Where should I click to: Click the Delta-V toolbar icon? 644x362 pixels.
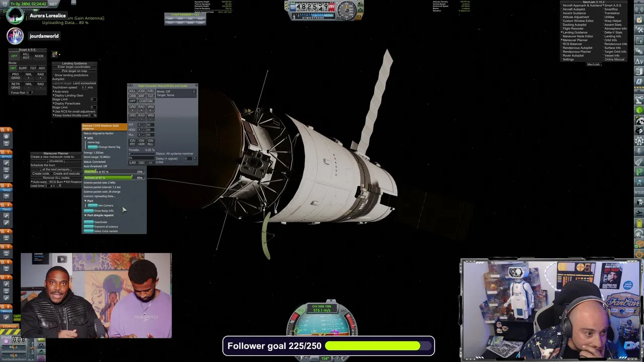click(639, 61)
